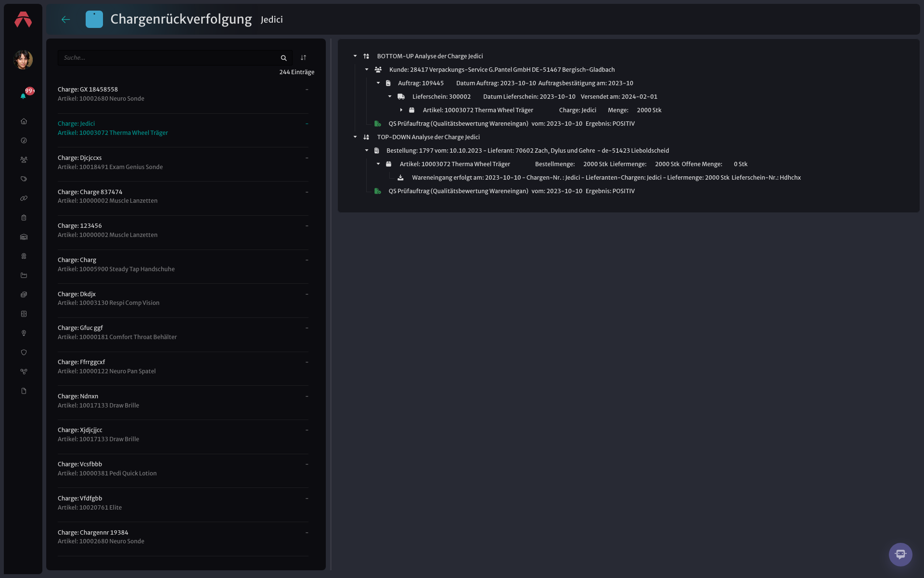The image size is (924, 578).
Task: Open the coins stack sidebar icon
Action: (x=24, y=295)
